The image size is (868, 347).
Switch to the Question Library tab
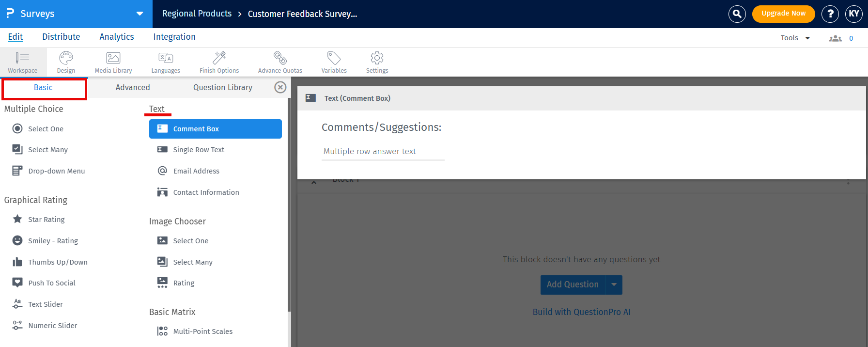(x=223, y=87)
